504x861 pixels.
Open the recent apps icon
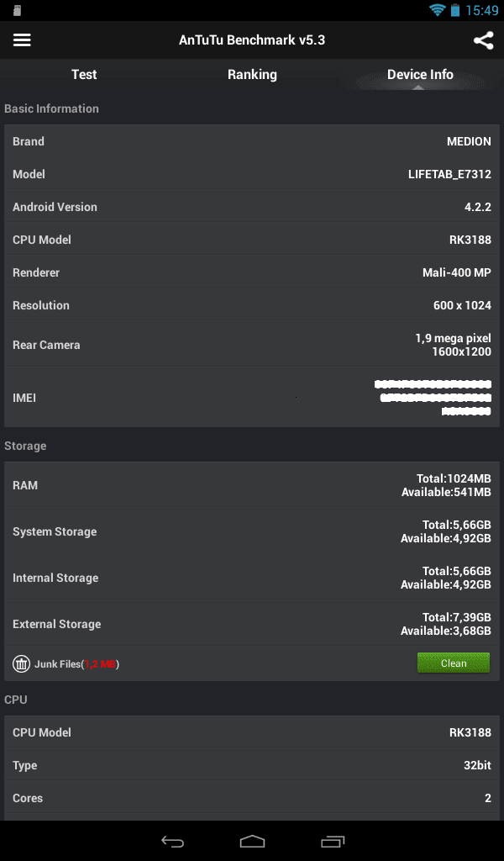pos(333,841)
